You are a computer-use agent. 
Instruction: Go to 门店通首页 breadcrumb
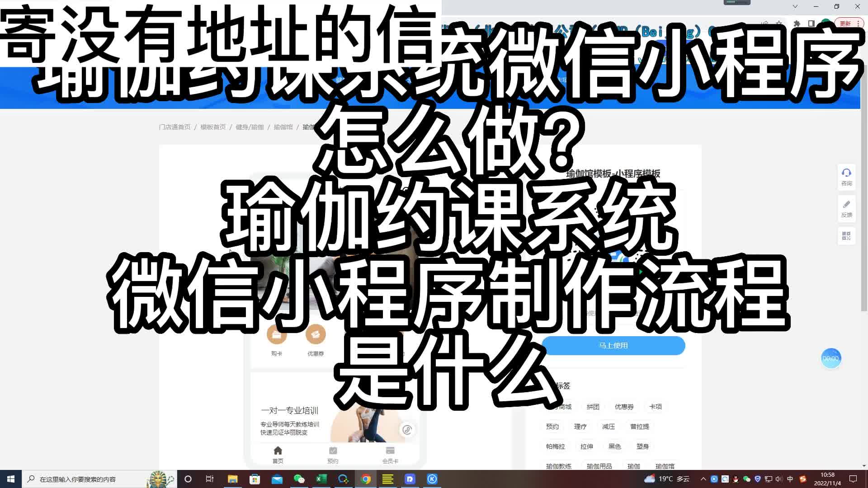175,127
